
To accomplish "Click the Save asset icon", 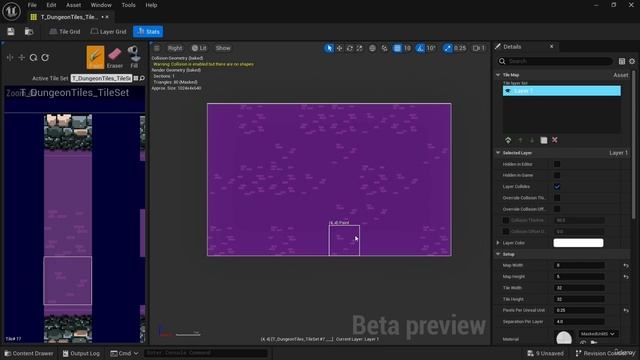I will (x=11, y=31).
